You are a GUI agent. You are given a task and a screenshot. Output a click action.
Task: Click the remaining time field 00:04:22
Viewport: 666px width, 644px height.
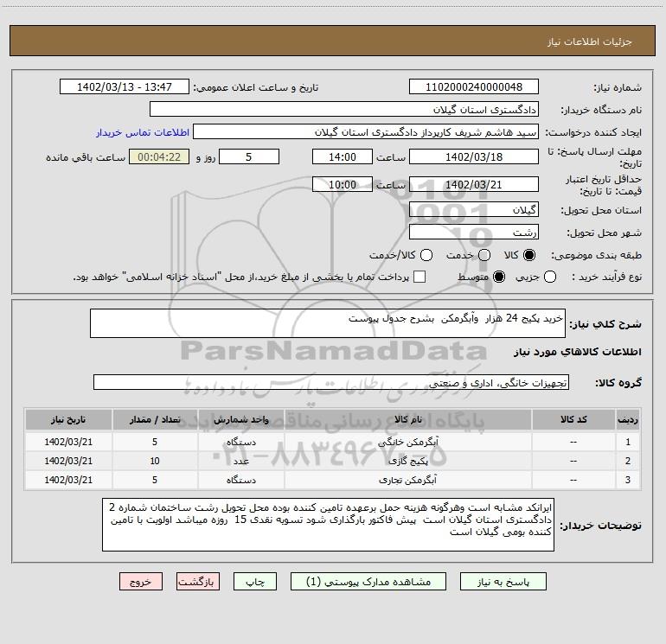click(159, 156)
